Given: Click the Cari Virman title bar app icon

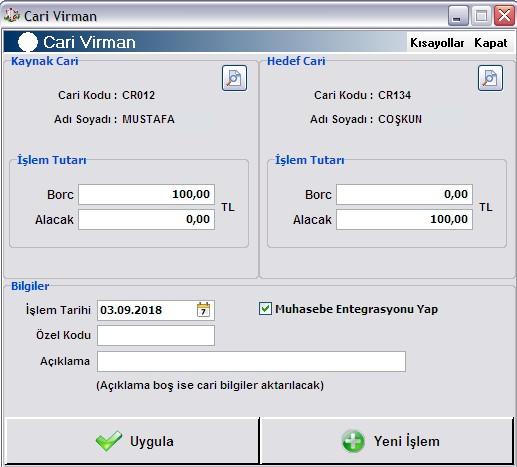Looking at the screenshot, I should (12, 15).
